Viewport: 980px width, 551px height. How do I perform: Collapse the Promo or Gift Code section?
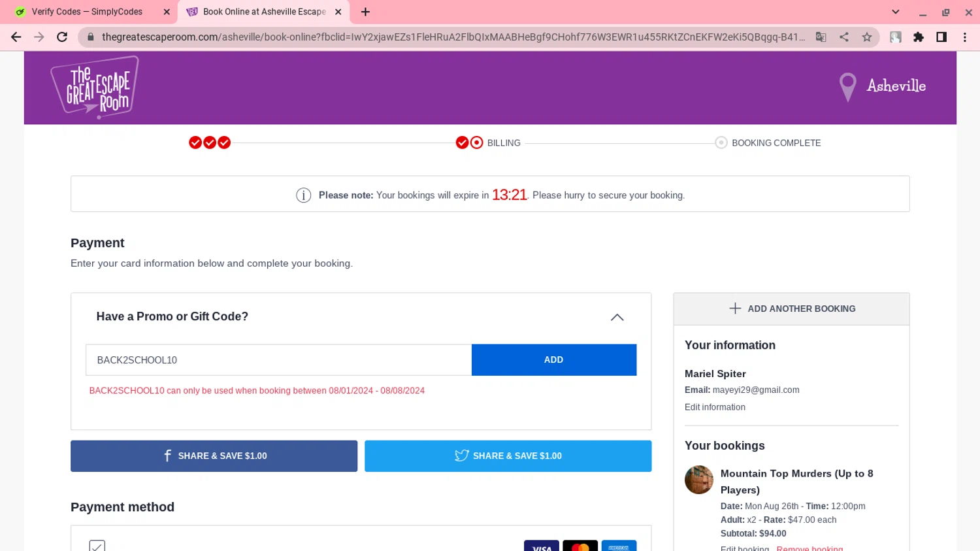tap(617, 317)
